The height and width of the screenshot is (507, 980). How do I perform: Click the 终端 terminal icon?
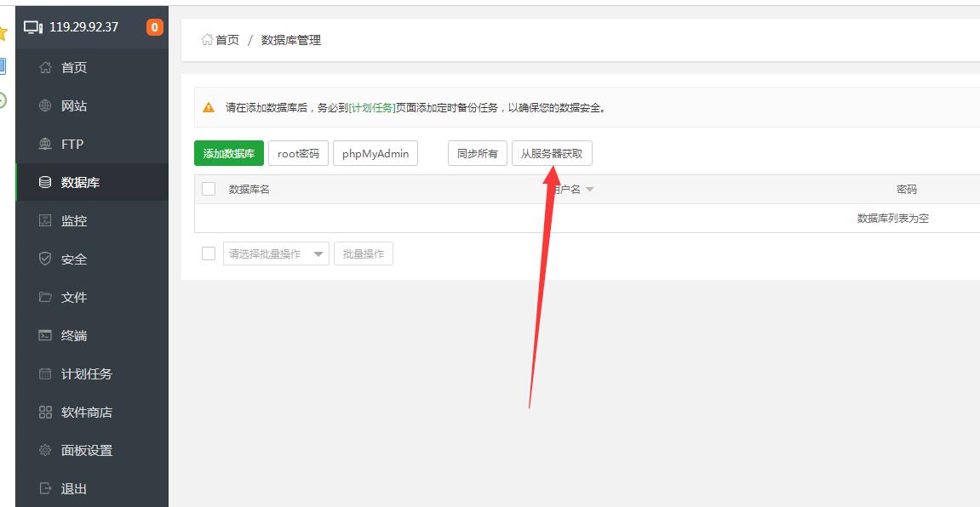(x=46, y=335)
